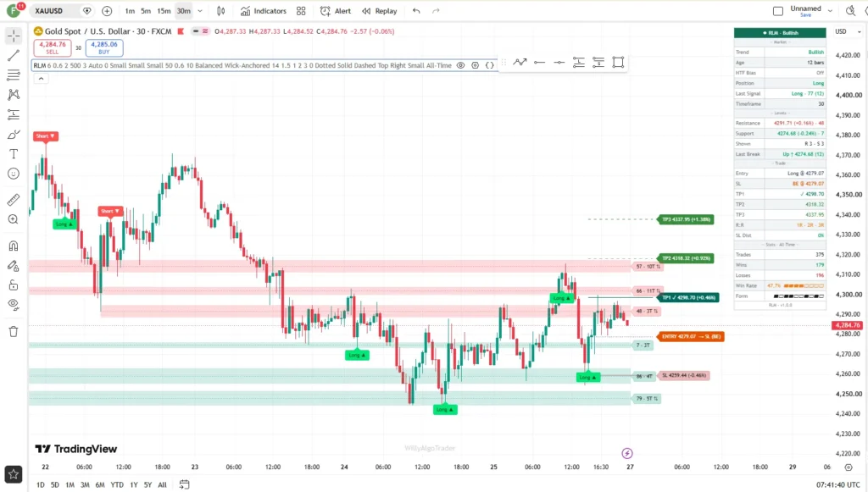Screen dimensions: 868x492
Task: Switch to the 15m timeframe
Action: tap(164, 11)
